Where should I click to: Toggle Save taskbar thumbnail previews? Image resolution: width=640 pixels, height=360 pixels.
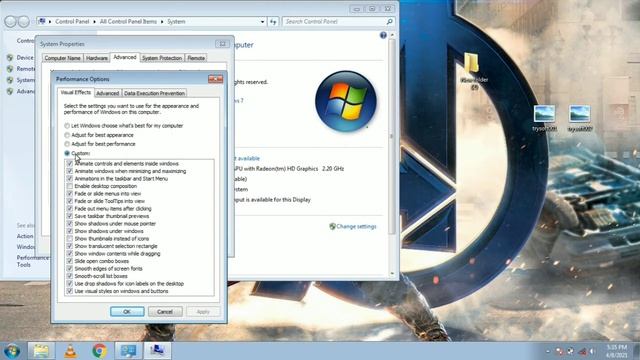coord(70,216)
